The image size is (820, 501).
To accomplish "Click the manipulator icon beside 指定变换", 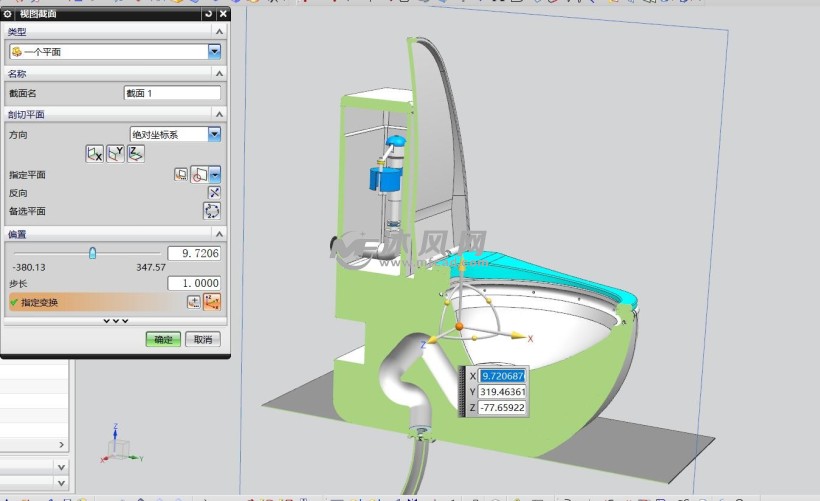I will [212, 302].
